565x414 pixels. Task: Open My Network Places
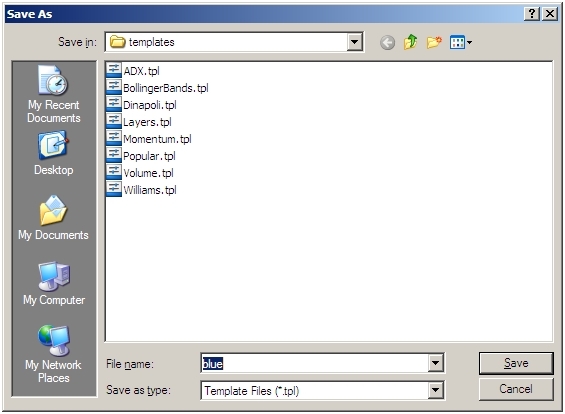click(53, 354)
